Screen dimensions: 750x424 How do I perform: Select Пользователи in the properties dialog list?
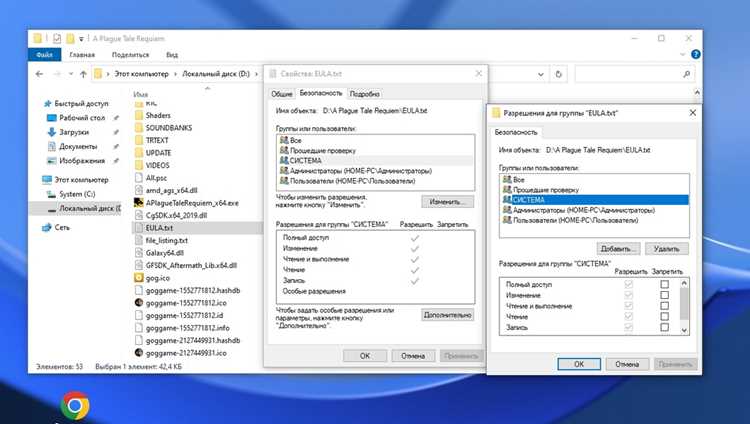[x=375, y=181]
